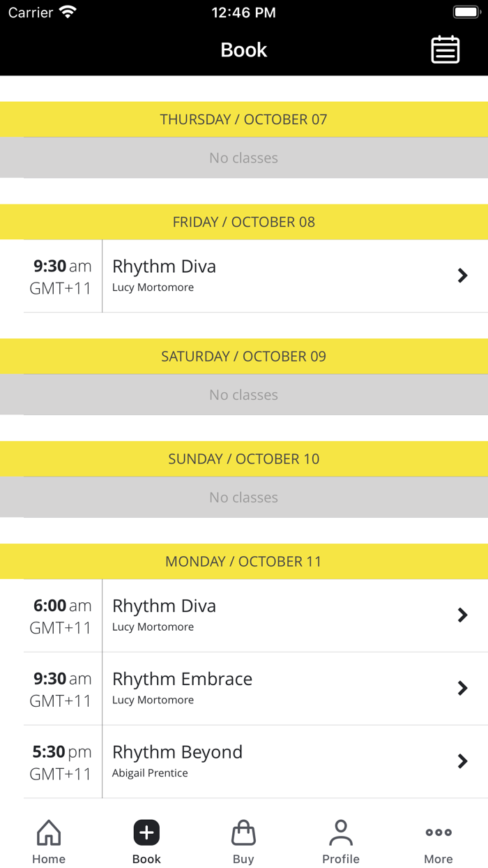Click the battery status icon
Viewport: 488px width, 868px height.
466,13
